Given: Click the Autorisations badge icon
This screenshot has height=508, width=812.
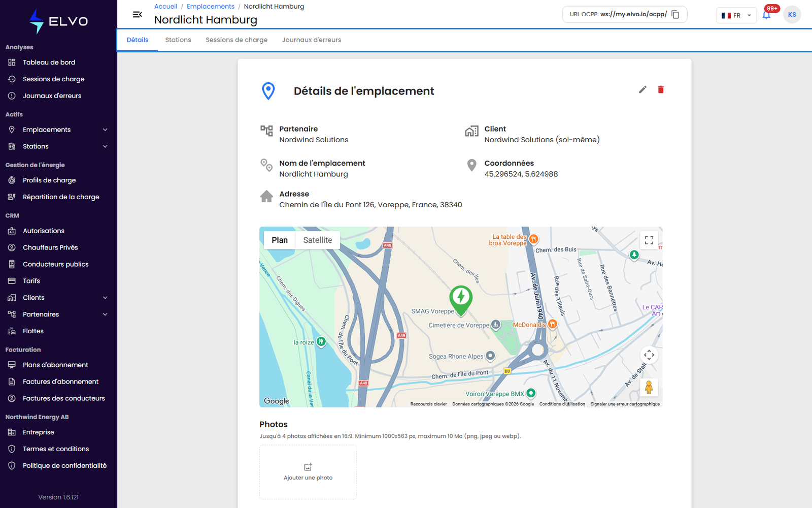Looking at the screenshot, I should (12, 231).
